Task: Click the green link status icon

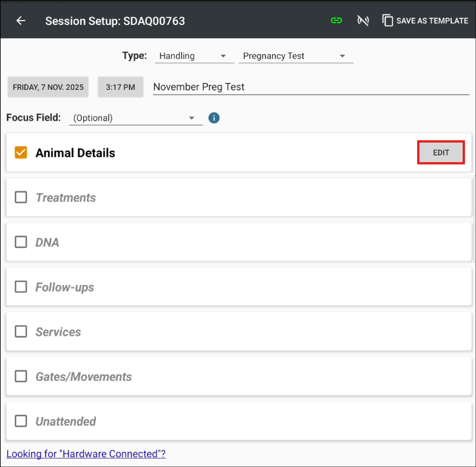Action: 336,21
